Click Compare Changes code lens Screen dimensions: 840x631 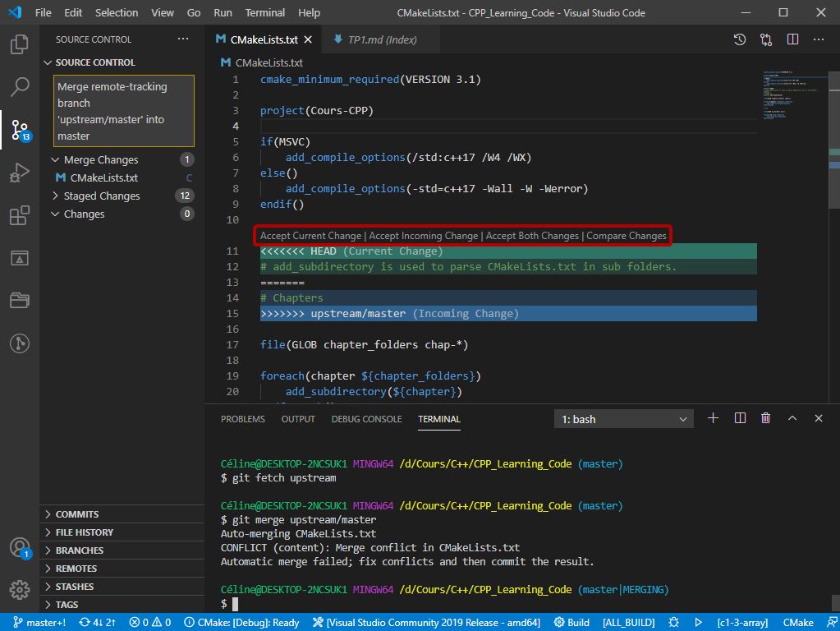tap(627, 236)
